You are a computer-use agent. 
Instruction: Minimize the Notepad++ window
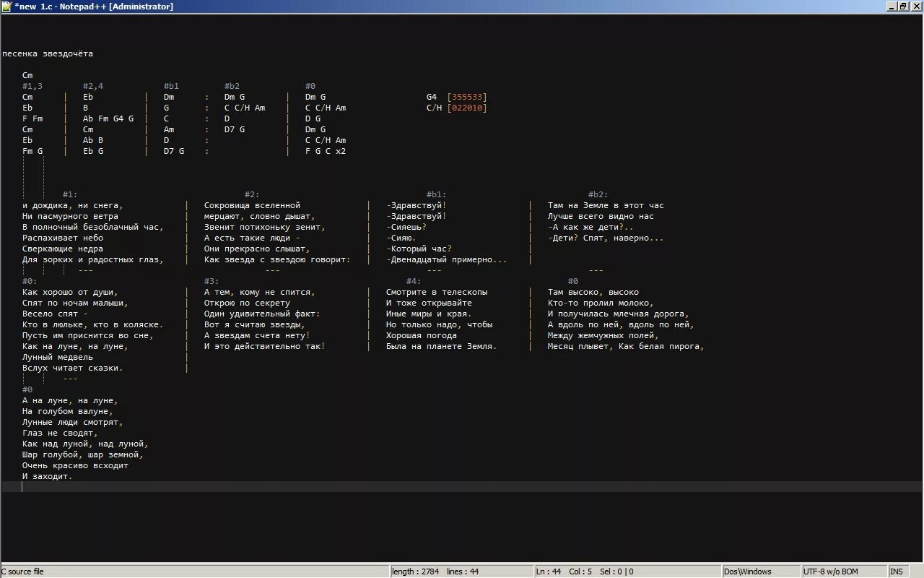pyautogui.click(x=892, y=7)
